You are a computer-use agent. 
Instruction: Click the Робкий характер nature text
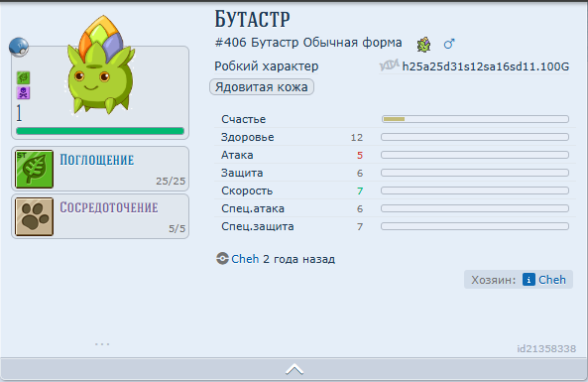267,66
